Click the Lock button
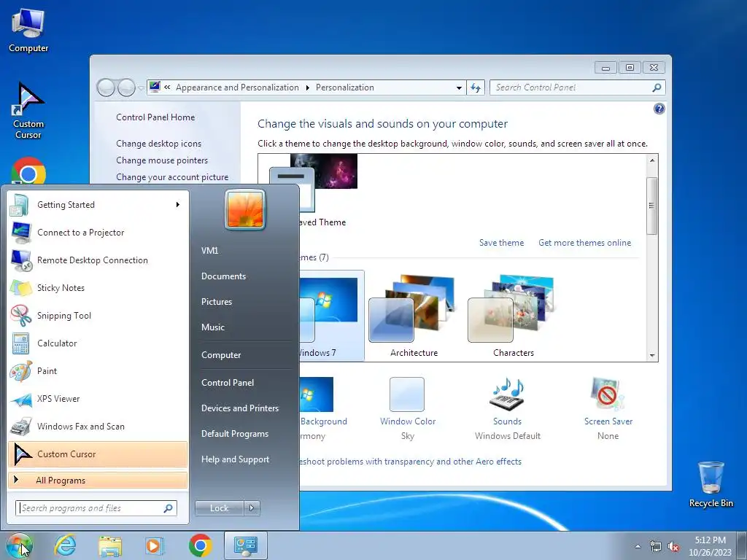This screenshot has width=747, height=560. coord(219,508)
